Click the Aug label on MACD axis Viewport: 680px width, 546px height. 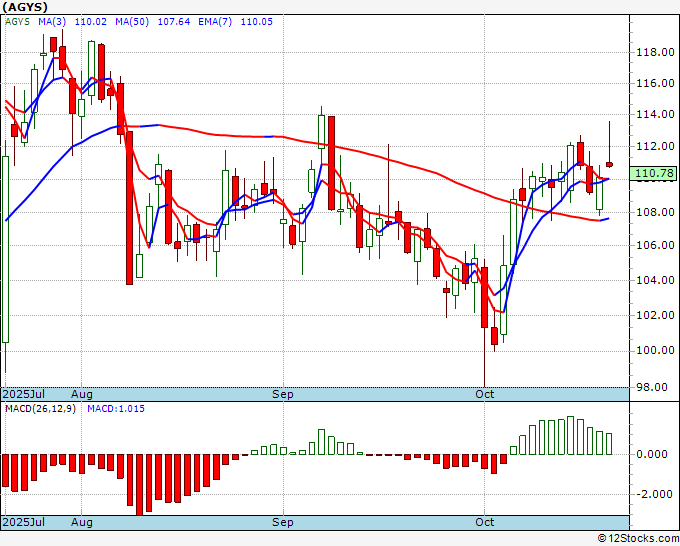[x=82, y=523]
